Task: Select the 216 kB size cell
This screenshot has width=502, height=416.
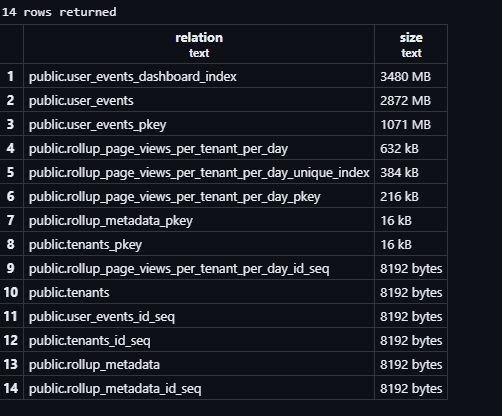Action: (x=411, y=196)
